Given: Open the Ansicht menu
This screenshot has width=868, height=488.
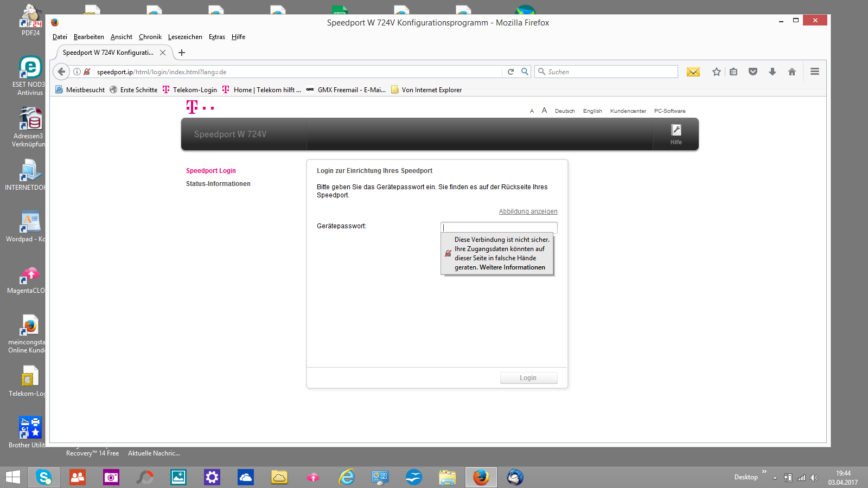Looking at the screenshot, I should click(122, 37).
